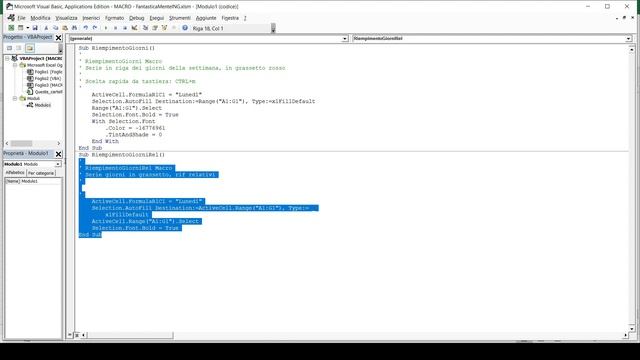Image resolution: width=640 pixels, height=360 pixels.
Task: Click the code window's scroll down arrow
Action: click(631, 328)
